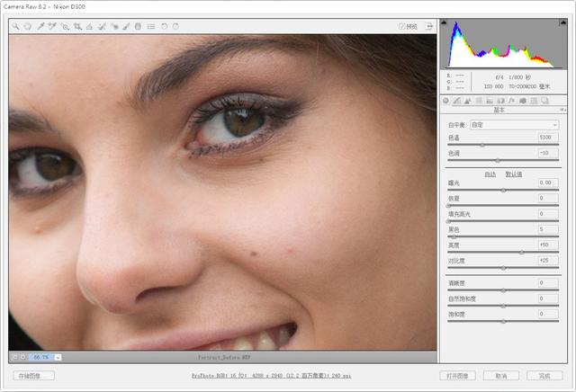Select the Straighten tool
The image size is (576, 392).
click(89, 26)
